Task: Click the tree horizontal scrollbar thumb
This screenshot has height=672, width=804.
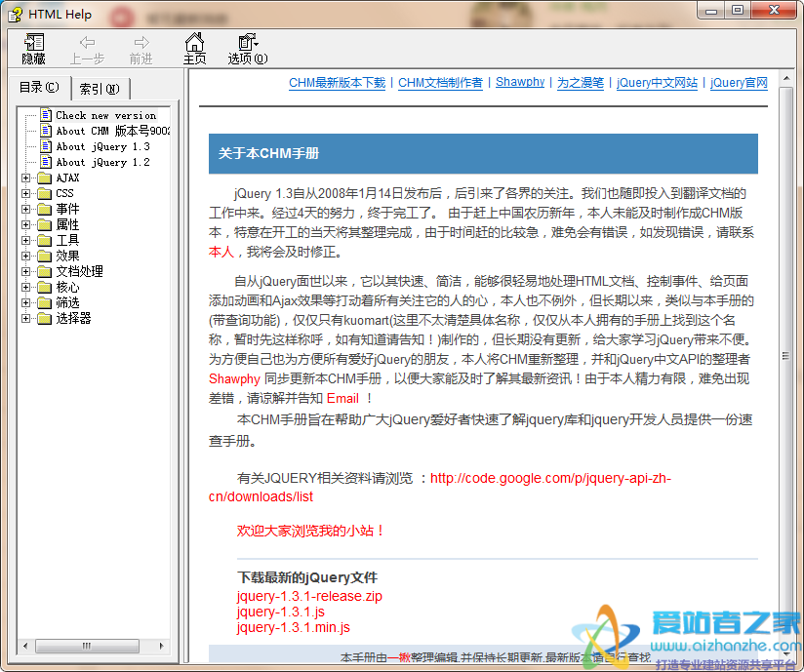Action: pyautogui.click(x=87, y=646)
